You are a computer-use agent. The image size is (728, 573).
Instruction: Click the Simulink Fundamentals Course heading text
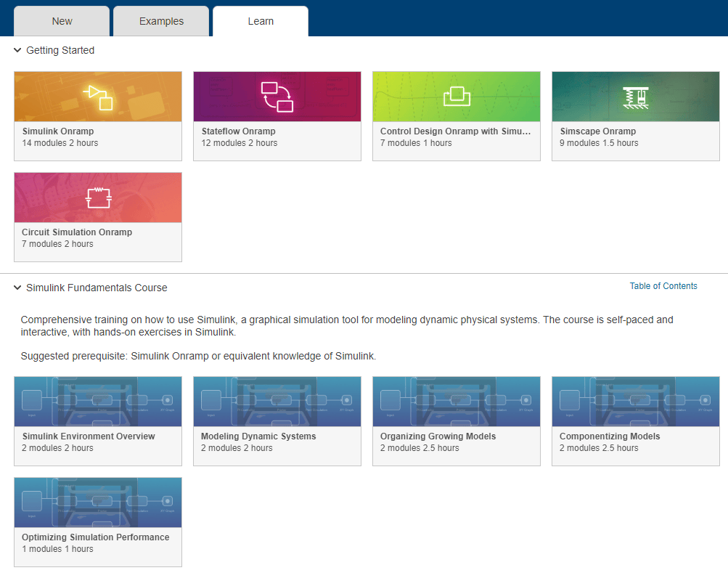point(97,288)
